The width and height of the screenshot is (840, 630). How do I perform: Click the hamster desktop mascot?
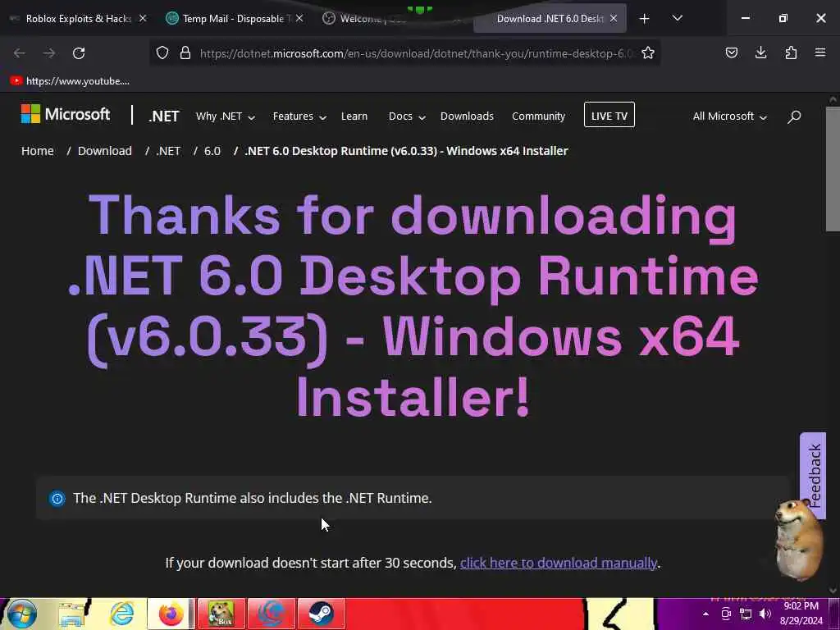click(798, 540)
